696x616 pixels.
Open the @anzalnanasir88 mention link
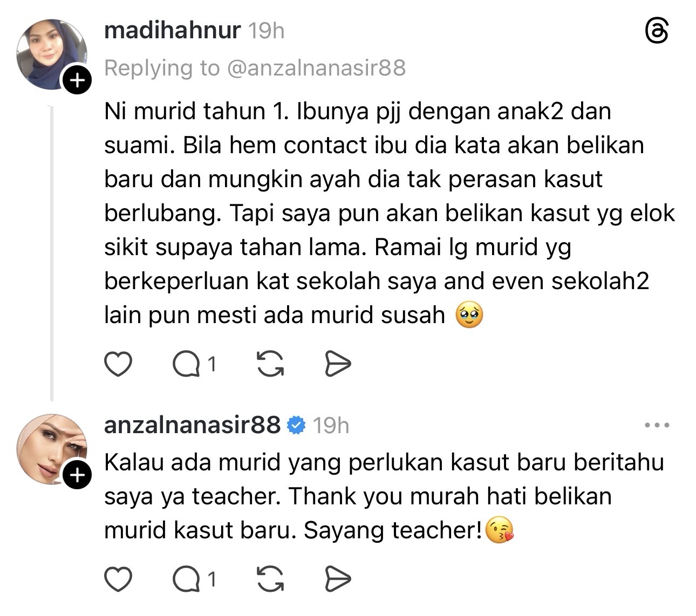tap(316, 68)
